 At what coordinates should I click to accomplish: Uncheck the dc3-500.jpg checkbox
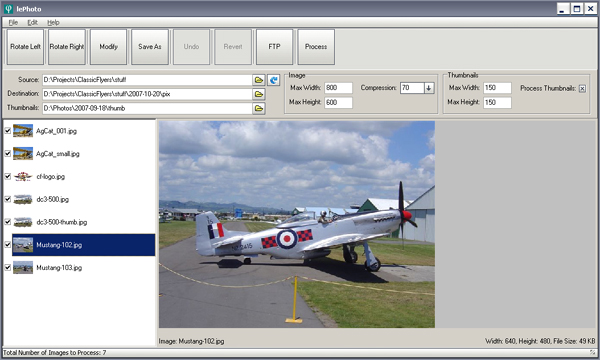click(x=7, y=199)
